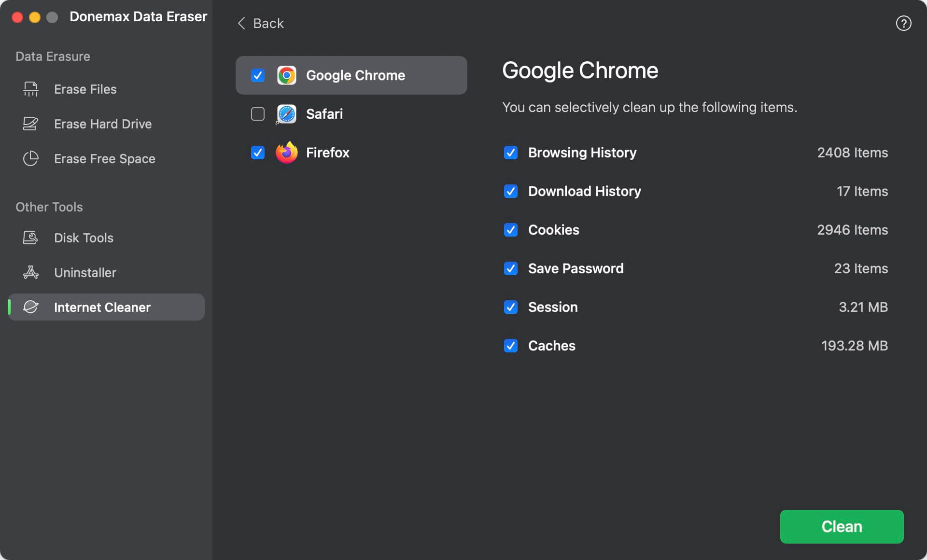Uncheck the Caches checkbox

pos(511,346)
